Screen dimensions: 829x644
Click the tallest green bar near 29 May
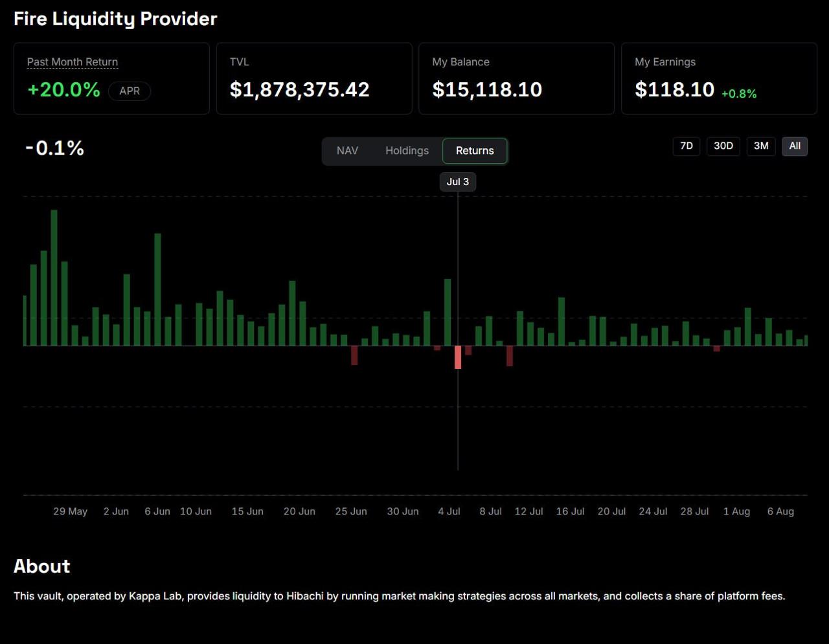coord(54,278)
